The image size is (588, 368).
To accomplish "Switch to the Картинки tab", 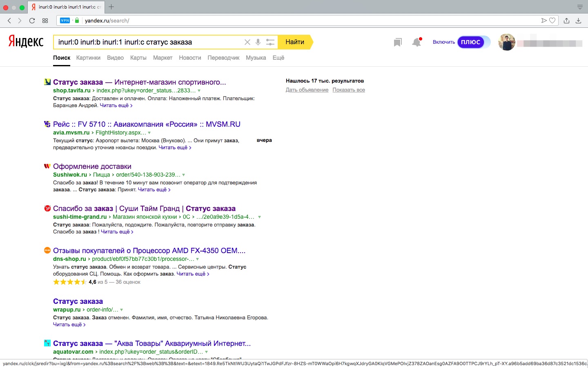I will 88,58.
